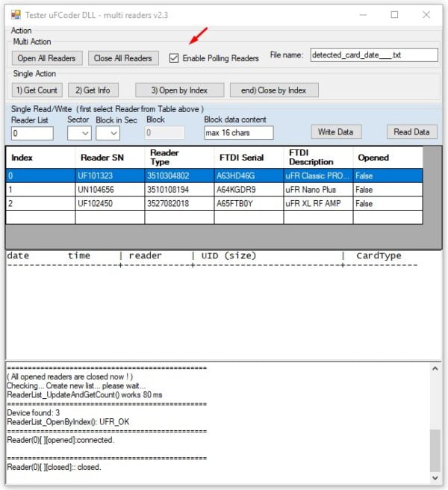Click the Block data content field
The width and height of the screenshot is (448, 490).
click(238, 133)
